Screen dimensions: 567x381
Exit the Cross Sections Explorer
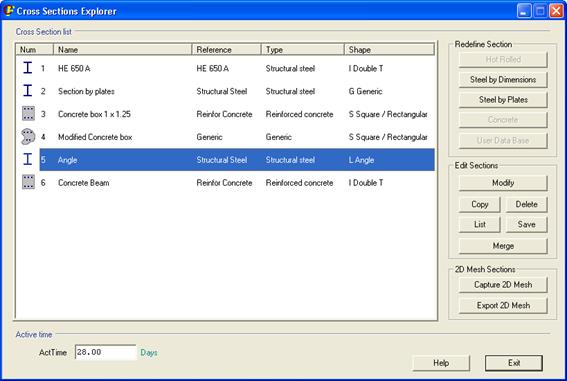point(514,363)
